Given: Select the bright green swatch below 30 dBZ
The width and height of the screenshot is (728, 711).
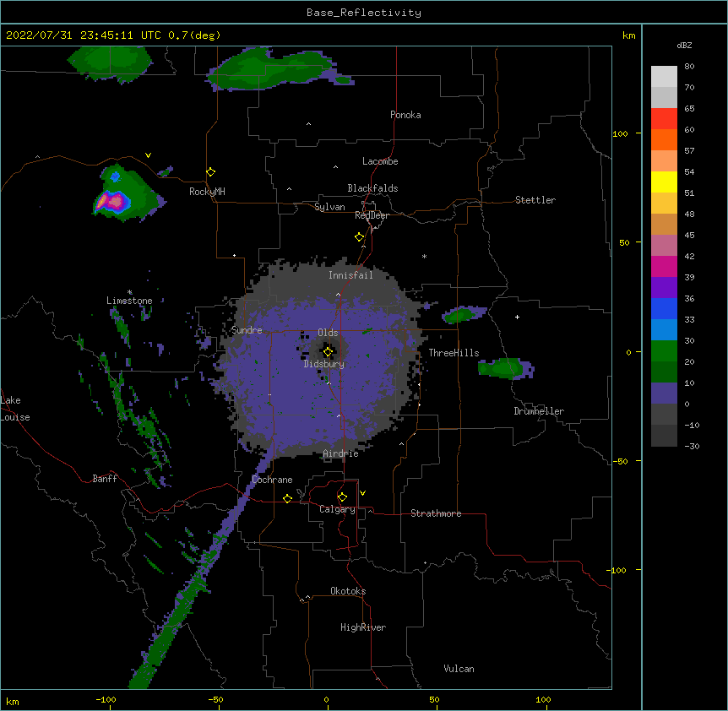Looking at the screenshot, I should 664,351.
